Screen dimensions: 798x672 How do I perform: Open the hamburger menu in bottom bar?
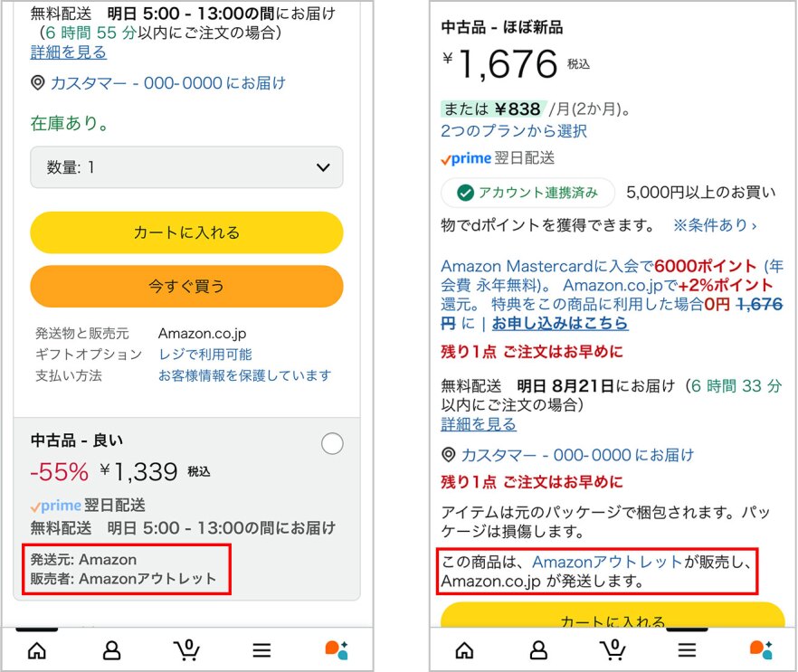(261, 650)
